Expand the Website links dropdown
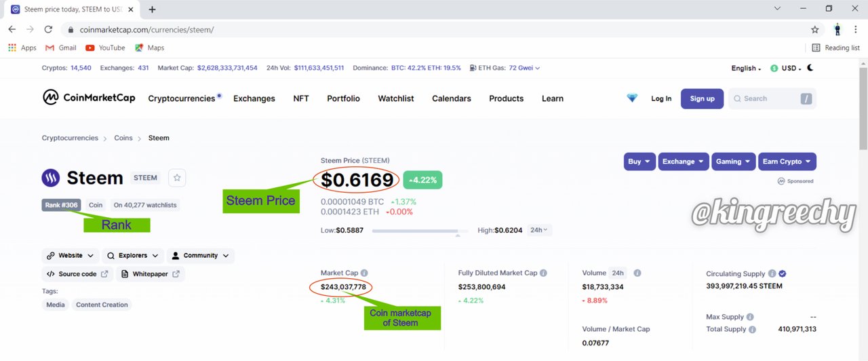 71,256
